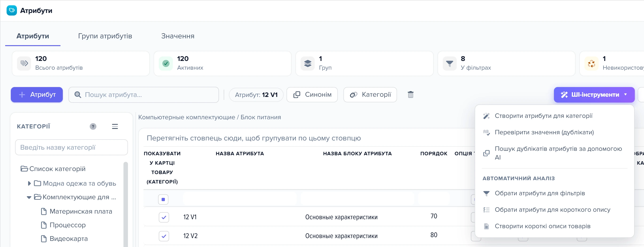The height and width of the screenshot is (247, 644).
Task: Expand the Модна одежа та обувь category
Action: [29, 183]
